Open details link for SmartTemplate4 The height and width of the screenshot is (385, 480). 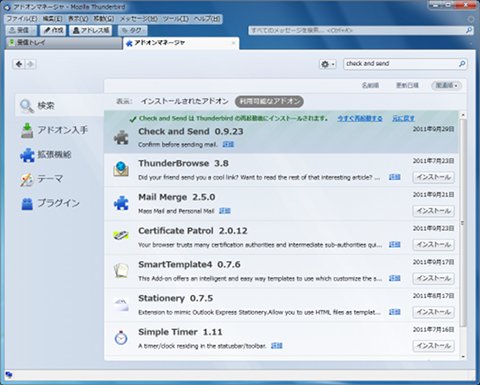click(x=395, y=278)
